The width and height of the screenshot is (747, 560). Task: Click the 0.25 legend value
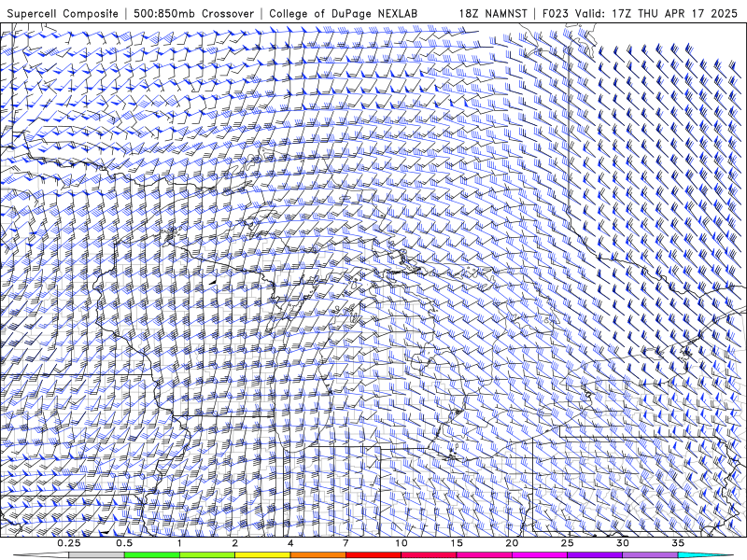(x=69, y=543)
